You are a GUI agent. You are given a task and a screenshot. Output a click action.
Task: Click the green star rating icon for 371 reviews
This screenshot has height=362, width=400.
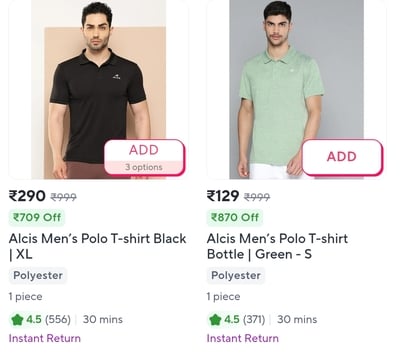pos(215,320)
